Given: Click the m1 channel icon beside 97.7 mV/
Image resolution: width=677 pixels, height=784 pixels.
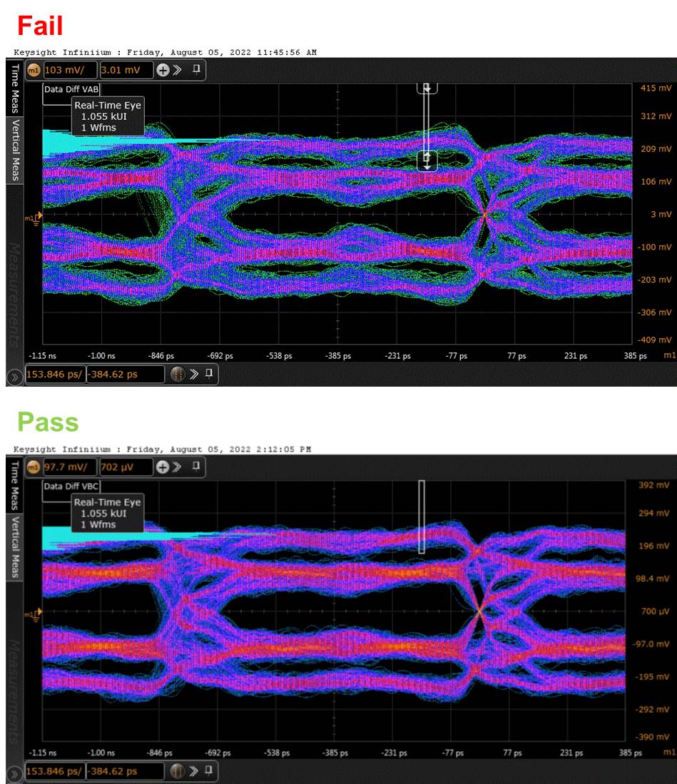Looking at the screenshot, I should (x=33, y=467).
